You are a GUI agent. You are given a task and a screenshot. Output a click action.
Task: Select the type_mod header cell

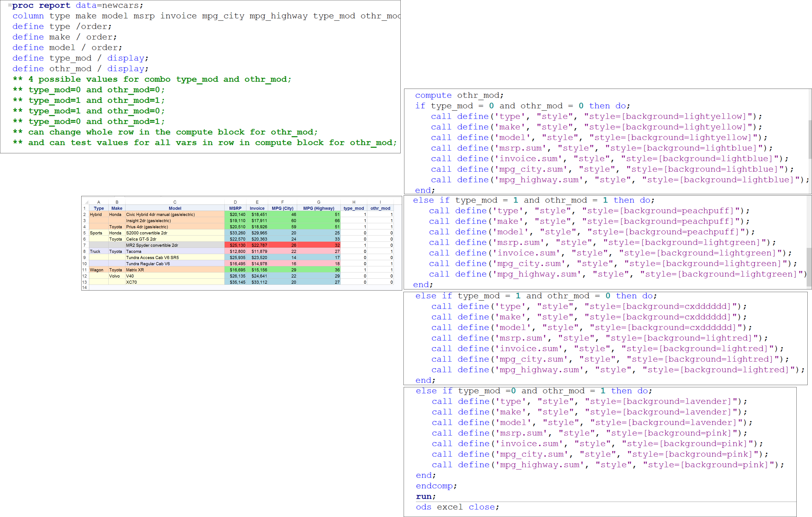pos(353,208)
